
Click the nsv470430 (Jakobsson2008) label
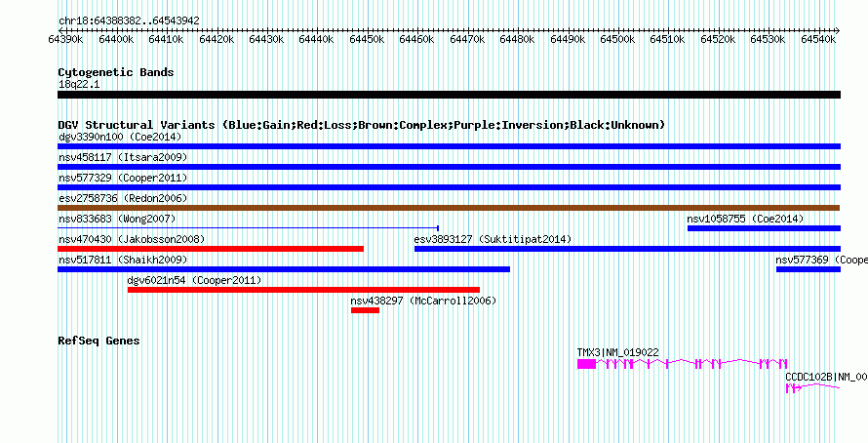(x=132, y=239)
